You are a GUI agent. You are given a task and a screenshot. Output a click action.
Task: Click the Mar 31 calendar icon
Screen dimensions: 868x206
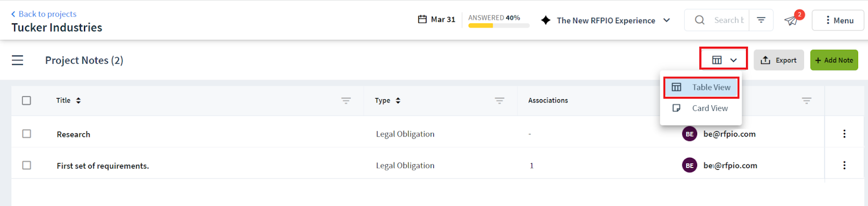pyautogui.click(x=422, y=20)
